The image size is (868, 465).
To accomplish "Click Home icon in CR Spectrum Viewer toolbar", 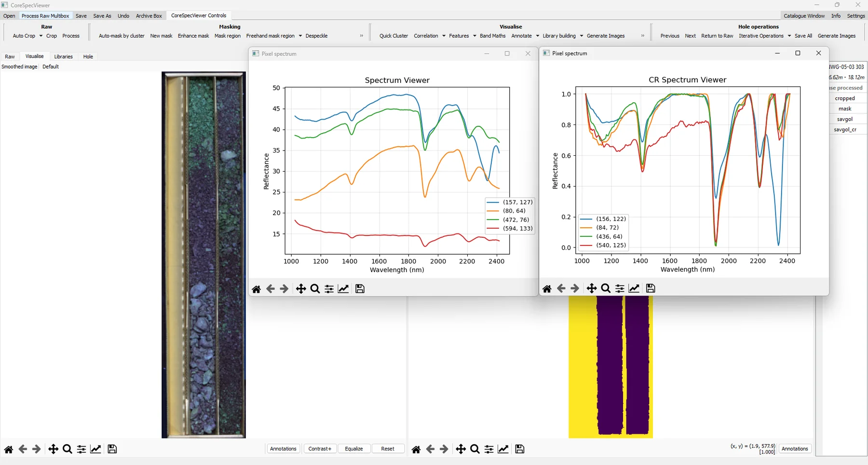I will point(547,288).
